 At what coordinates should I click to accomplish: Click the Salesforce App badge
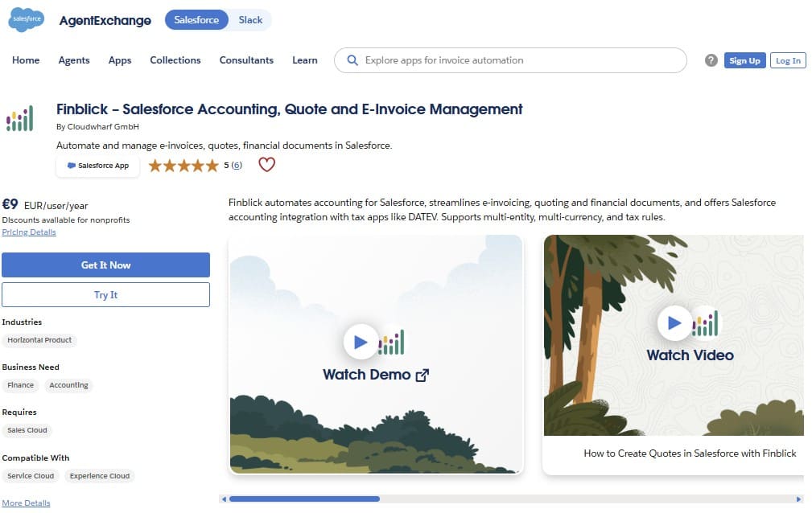(98, 166)
